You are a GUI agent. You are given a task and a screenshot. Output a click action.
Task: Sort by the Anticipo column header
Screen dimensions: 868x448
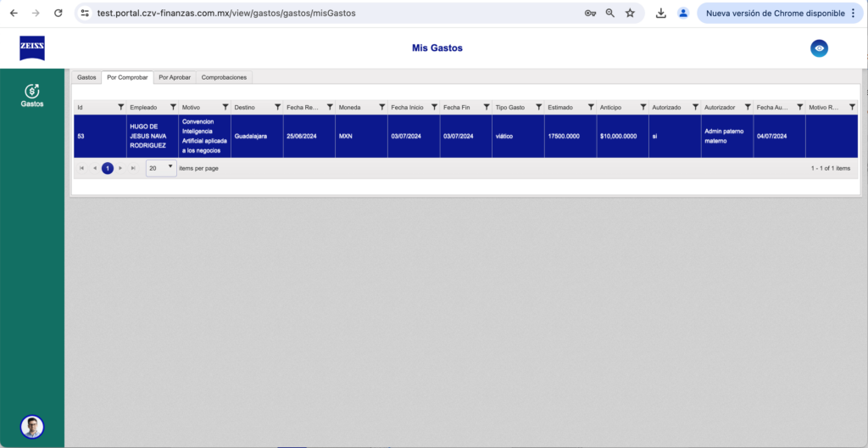[610, 107]
